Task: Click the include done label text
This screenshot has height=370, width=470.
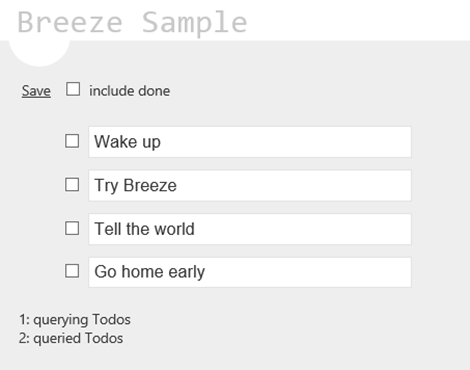Action: click(129, 91)
